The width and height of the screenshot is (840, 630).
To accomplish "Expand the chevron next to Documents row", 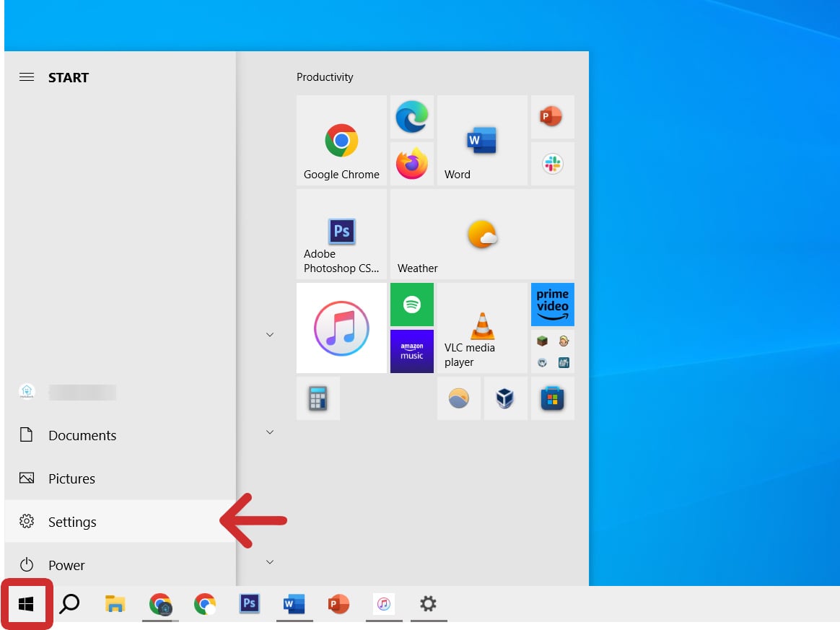I will point(270,432).
